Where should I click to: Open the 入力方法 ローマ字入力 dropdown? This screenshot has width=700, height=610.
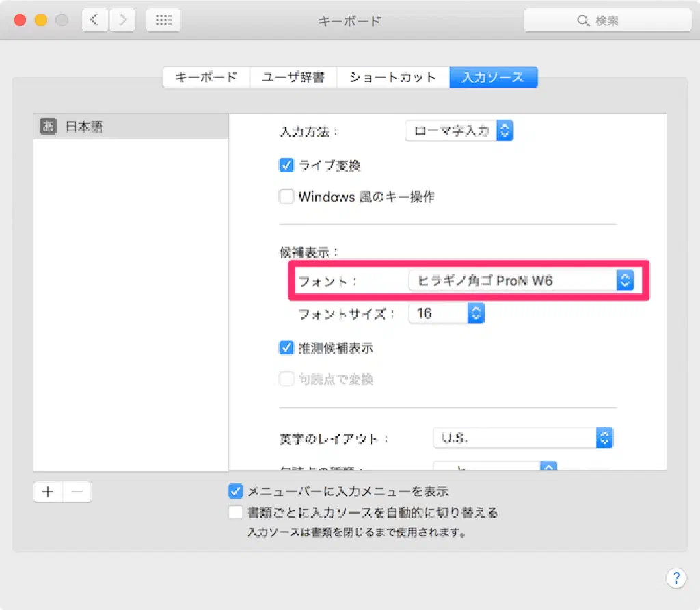point(459,131)
